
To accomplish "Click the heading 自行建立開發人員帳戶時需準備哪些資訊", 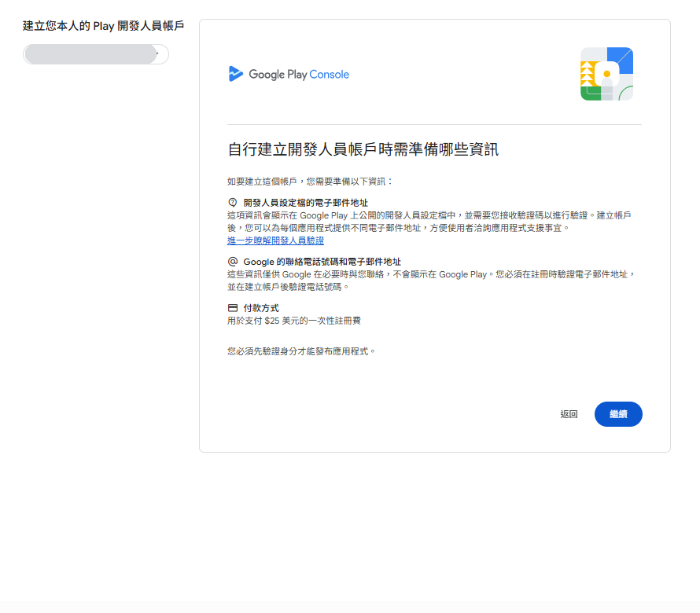I will click(363, 149).
